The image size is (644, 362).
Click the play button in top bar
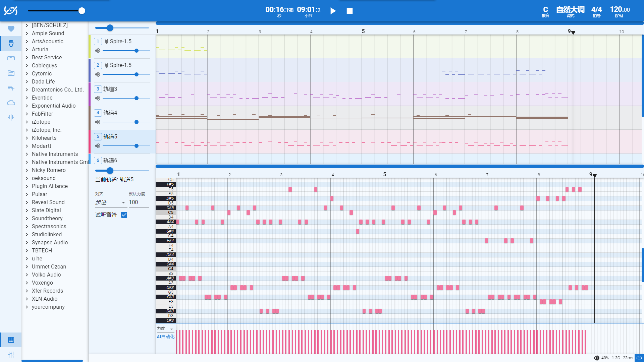coord(333,11)
